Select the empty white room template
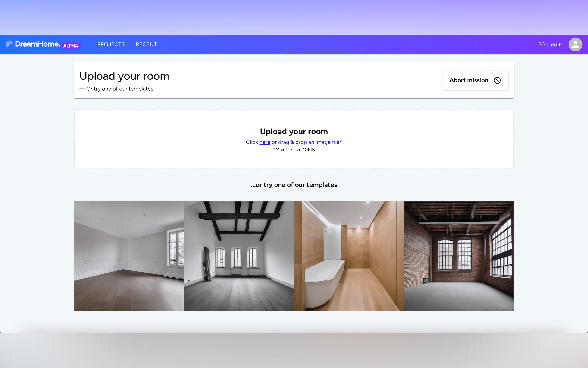 point(129,256)
